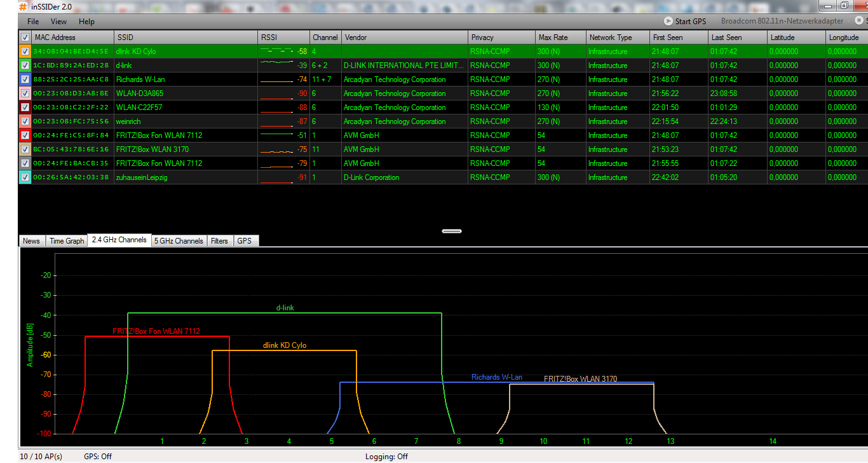Toggle checkbox for weinrich network

pos(25,121)
